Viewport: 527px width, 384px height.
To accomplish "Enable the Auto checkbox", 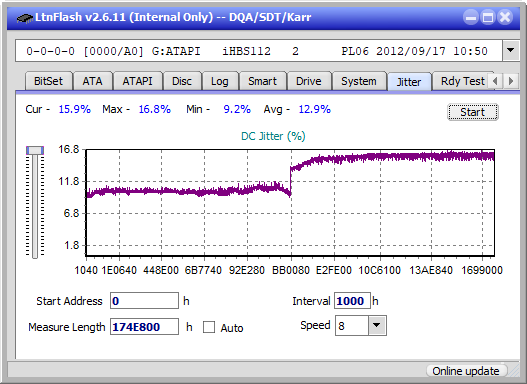I will (209, 327).
